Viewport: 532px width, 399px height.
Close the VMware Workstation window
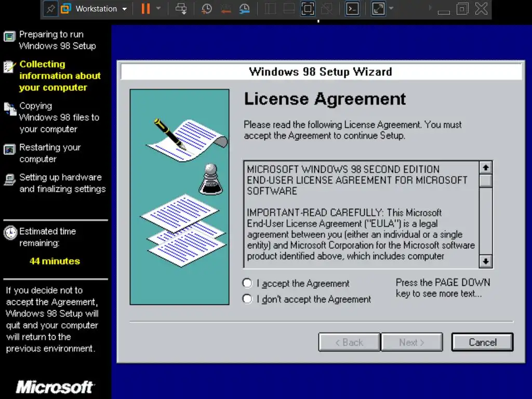pyautogui.click(x=481, y=9)
